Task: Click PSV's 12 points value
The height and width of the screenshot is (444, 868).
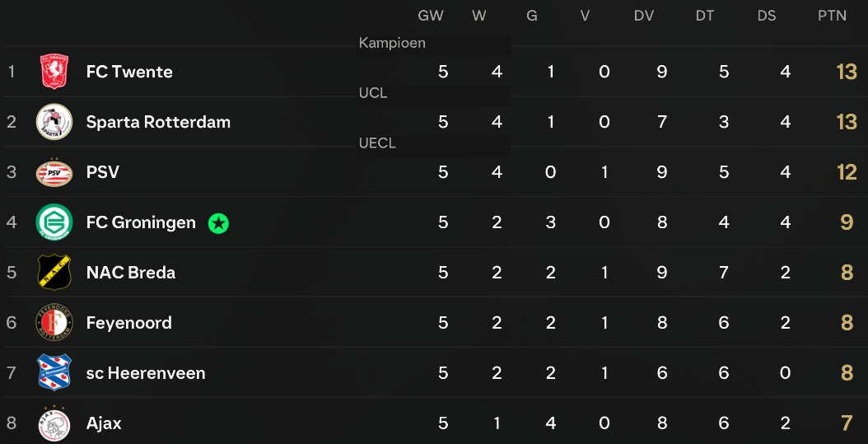Action: 847,173
